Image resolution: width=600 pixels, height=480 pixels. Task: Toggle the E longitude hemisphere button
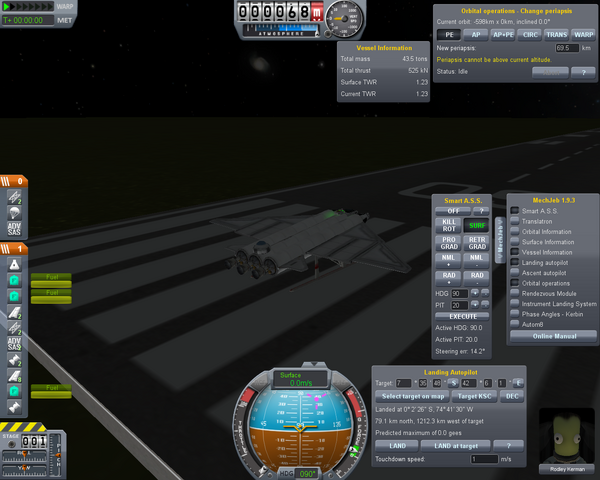518,383
